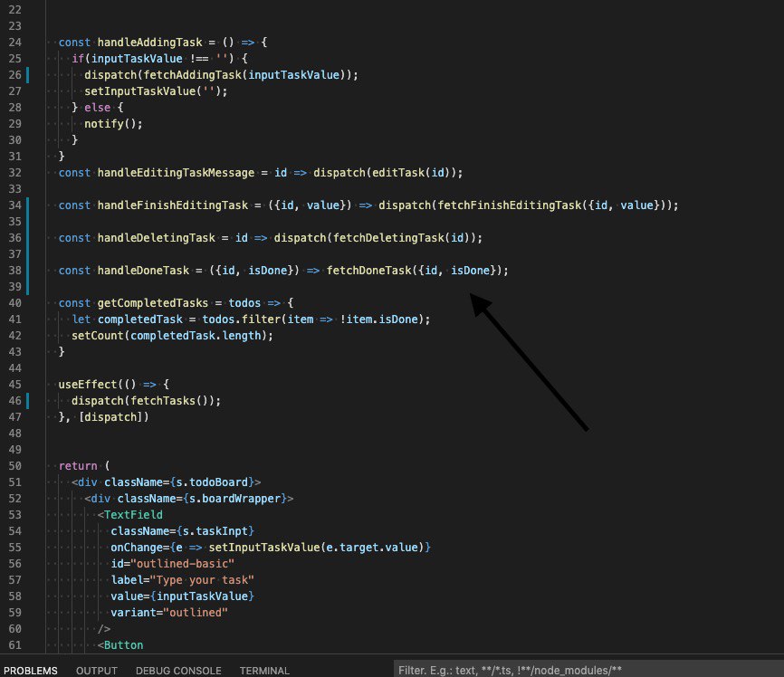This screenshot has height=677, width=784.
Task: Click the "Type your task" label string
Action: (x=202, y=580)
